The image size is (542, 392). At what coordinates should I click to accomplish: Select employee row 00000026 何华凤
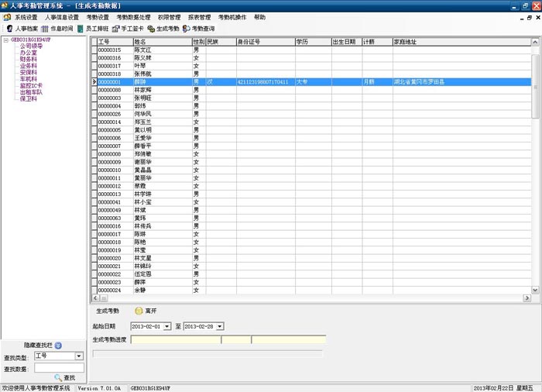point(143,114)
